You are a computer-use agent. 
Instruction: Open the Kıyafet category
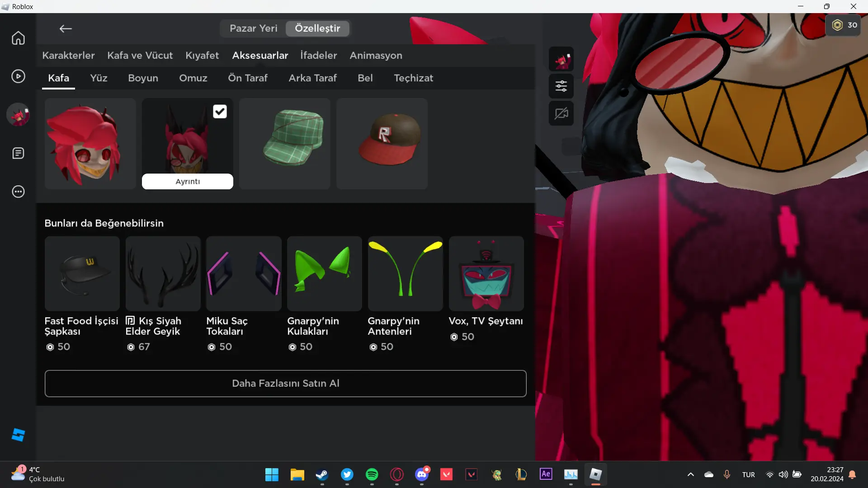point(202,55)
